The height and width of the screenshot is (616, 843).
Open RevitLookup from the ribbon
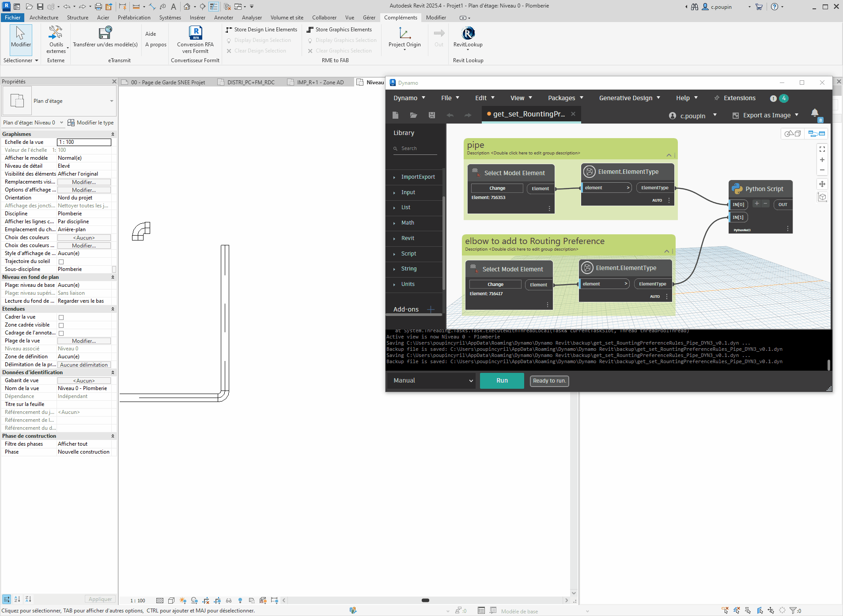[468, 38]
